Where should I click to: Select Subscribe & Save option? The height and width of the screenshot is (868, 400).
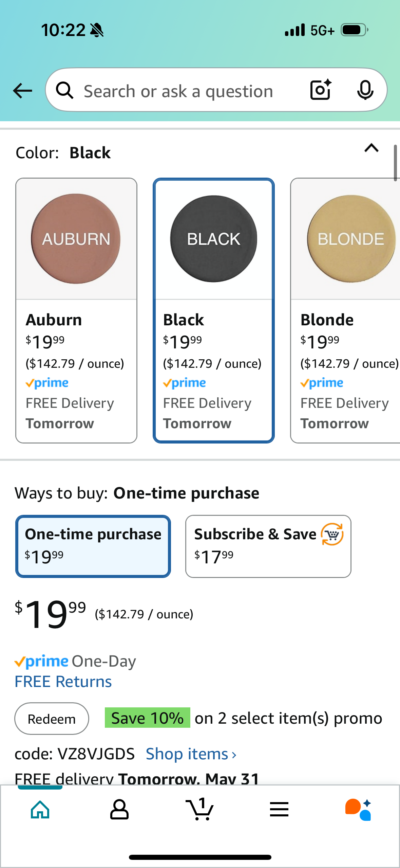pos(268,546)
